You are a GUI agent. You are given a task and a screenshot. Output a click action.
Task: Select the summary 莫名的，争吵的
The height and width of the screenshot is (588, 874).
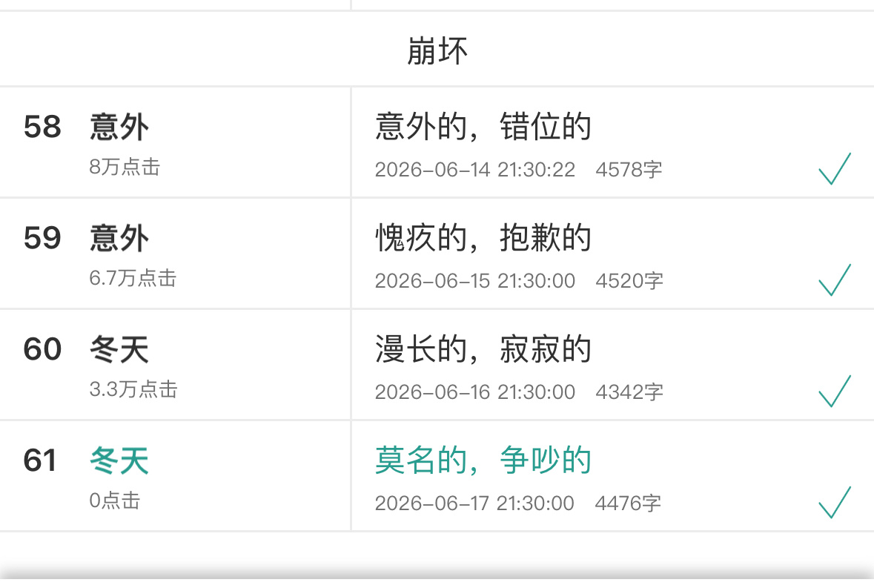(483, 460)
